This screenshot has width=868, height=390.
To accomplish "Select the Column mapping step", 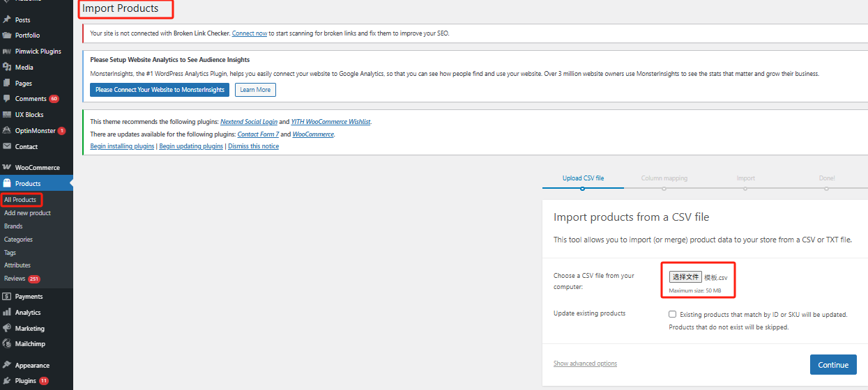I will [664, 178].
